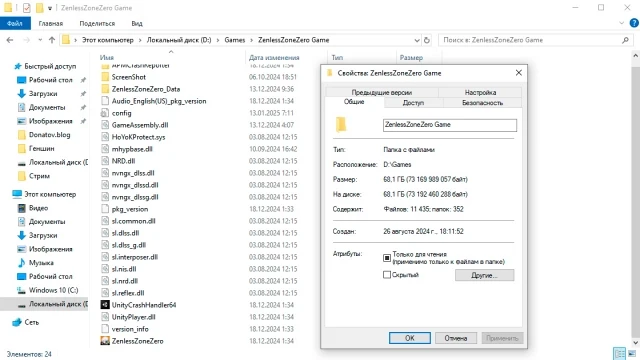Select the ZenlessZoneZero_Data folder icon
This screenshot has height=360, width=640.
tap(105, 89)
